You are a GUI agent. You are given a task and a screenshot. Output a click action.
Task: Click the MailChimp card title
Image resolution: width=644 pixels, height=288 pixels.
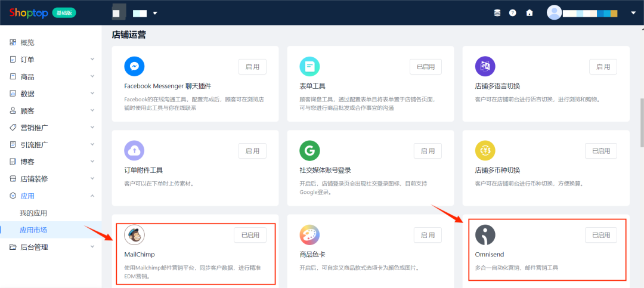pos(139,255)
